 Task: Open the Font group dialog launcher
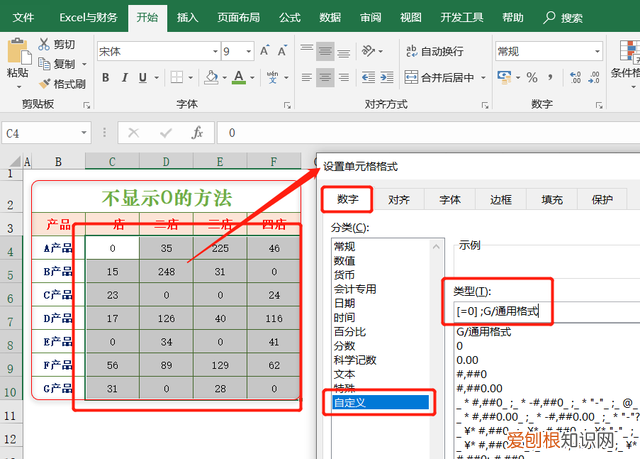(287, 105)
